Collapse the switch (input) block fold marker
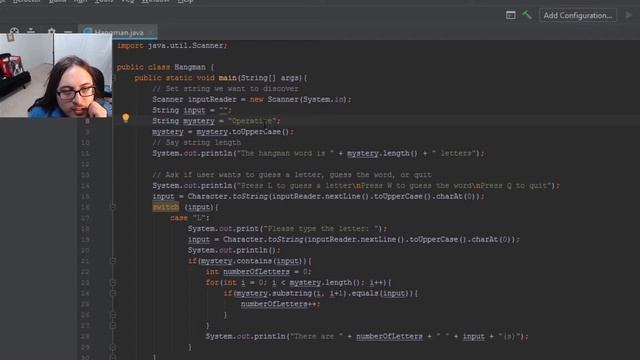This screenshot has width=640, height=360. tap(113, 207)
